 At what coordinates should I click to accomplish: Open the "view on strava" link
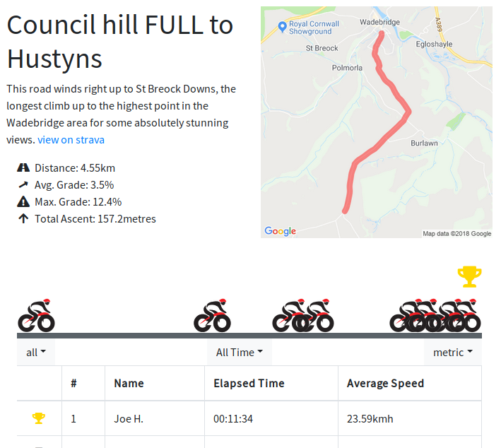coord(71,140)
